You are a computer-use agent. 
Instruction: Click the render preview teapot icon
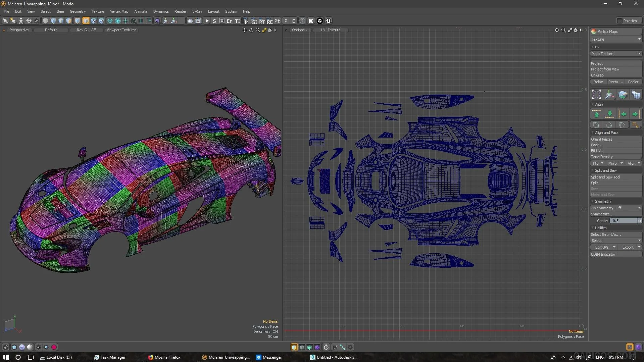tap(190, 20)
